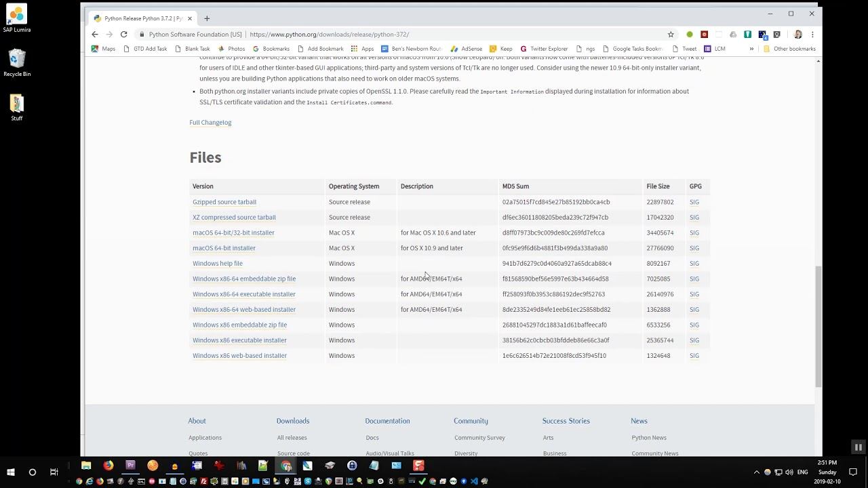Open the Chrome profile avatar
This screenshot has width=868, height=488.
tap(797, 35)
